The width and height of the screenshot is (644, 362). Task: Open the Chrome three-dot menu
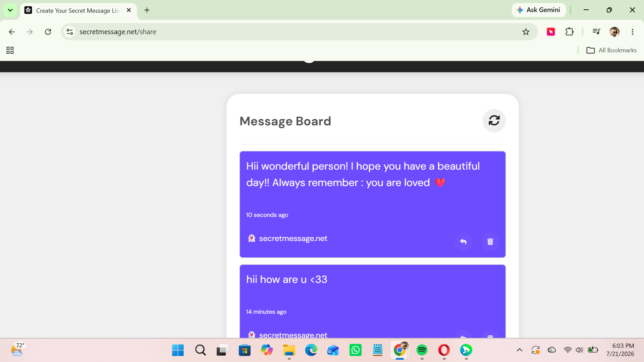click(633, 32)
